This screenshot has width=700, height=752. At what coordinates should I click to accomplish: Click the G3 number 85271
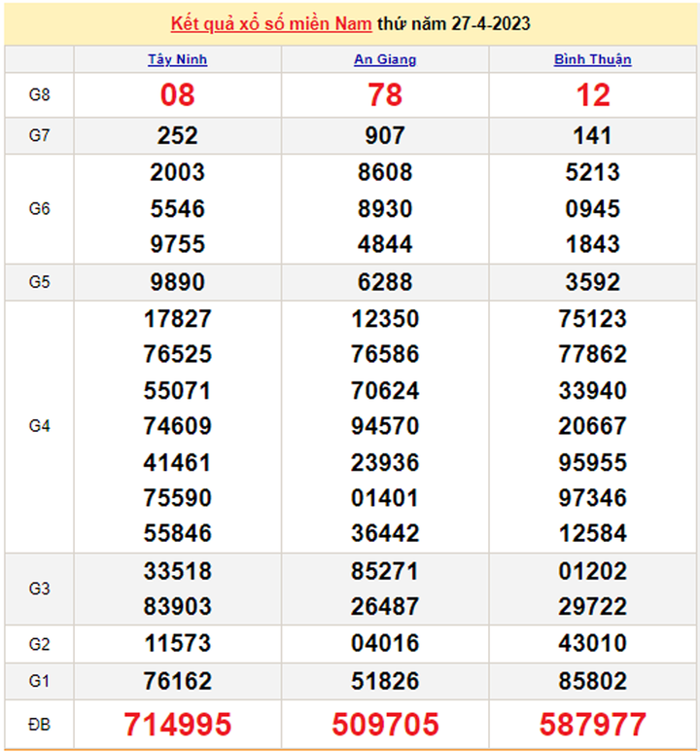[385, 571]
